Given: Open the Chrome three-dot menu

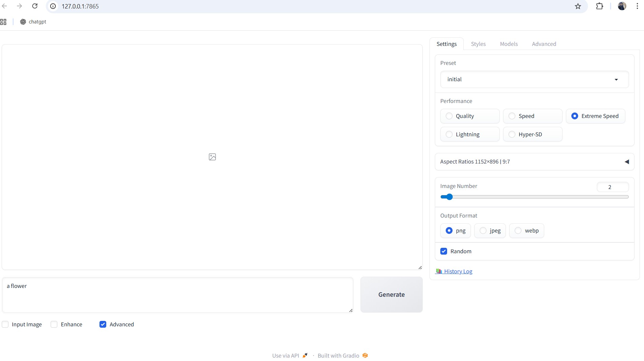Looking at the screenshot, I should pyautogui.click(x=637, y=6).
